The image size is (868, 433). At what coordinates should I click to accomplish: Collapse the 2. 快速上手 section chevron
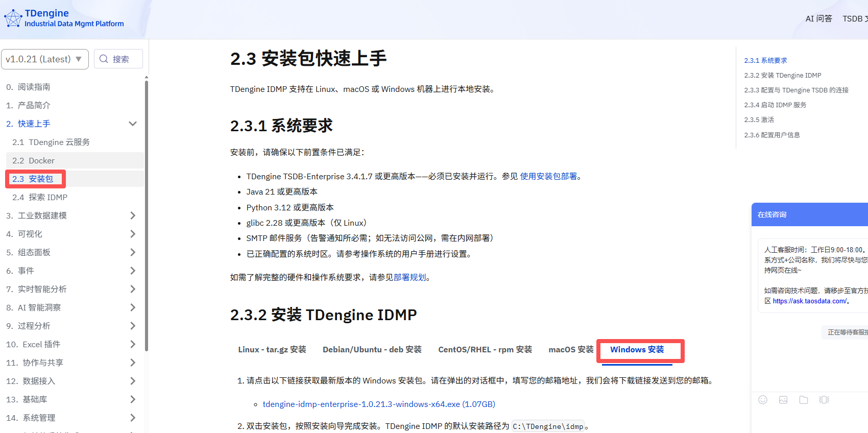(133, 124)
